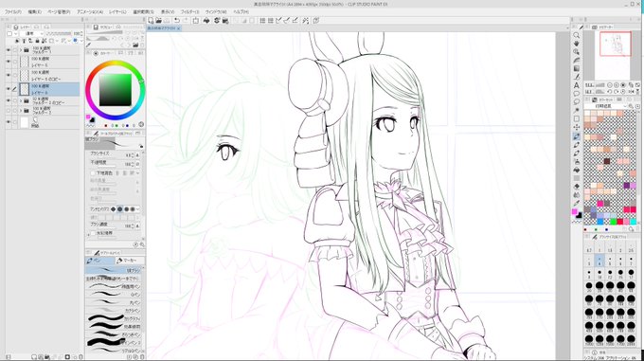Screen dimensions: 644x361
Task: Open the Layer menu
Action: click(x=117, y=12)
